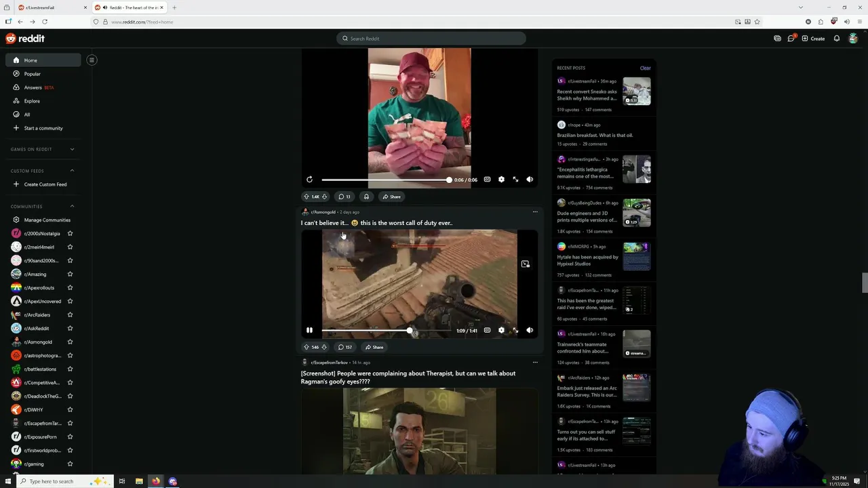Open the 3D prints recent post thumbnail
The image size is (868, 488).
click(x=637, y=213)
